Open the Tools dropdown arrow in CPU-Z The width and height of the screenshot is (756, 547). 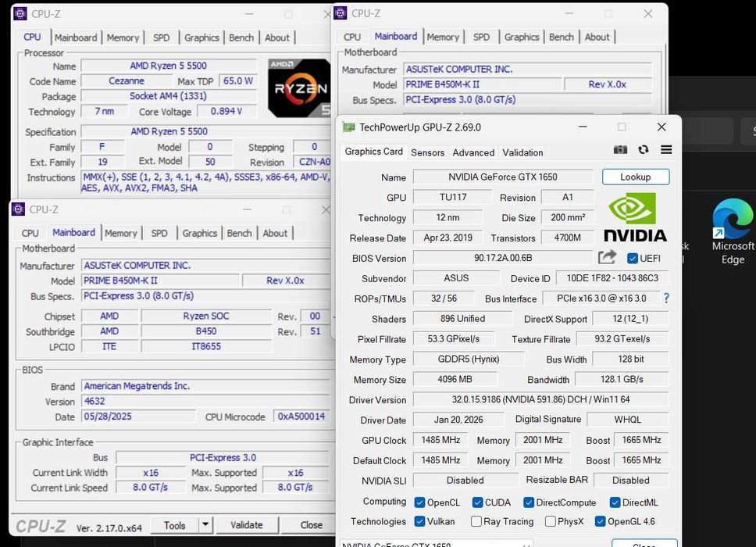click(205, 524)
